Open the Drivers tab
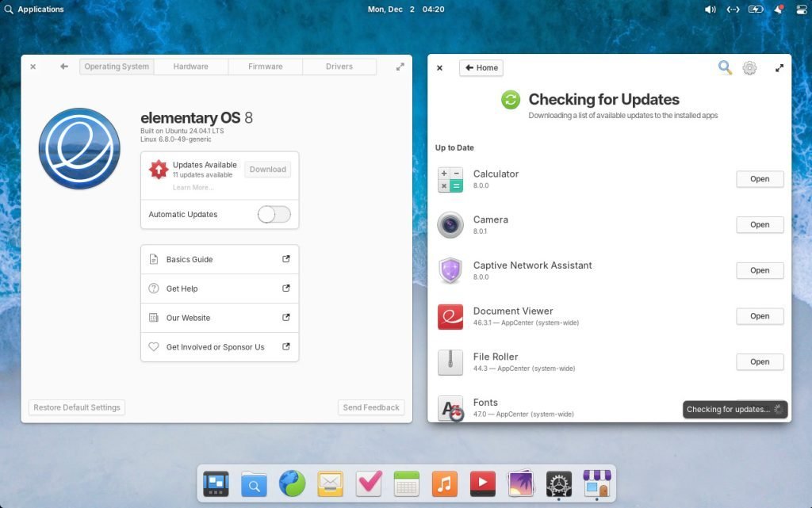Image resolution: width=812 pixels, height=508 pixels. (x=339, y=67)
